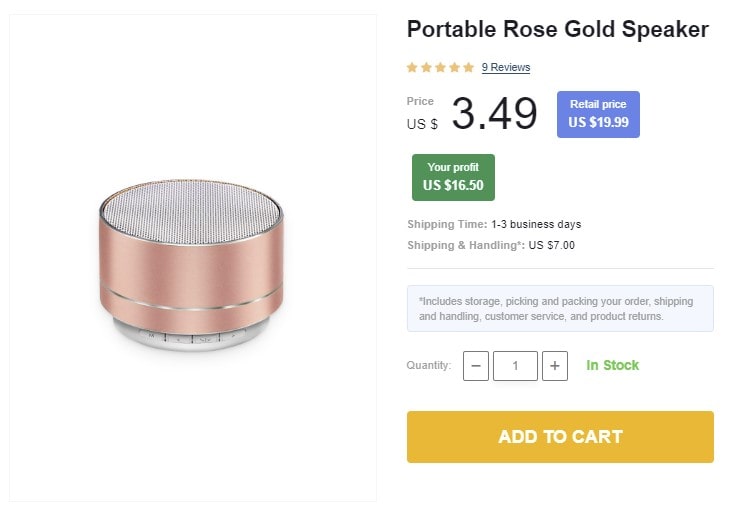The image size is (748, 506).
Task: Click the shipping inclusions note box
Action: click(560, 308)
